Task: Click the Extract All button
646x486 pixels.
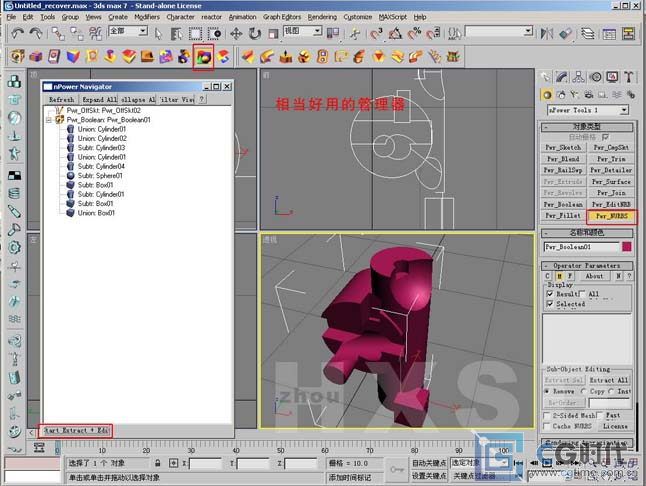Action: point(609,380)
